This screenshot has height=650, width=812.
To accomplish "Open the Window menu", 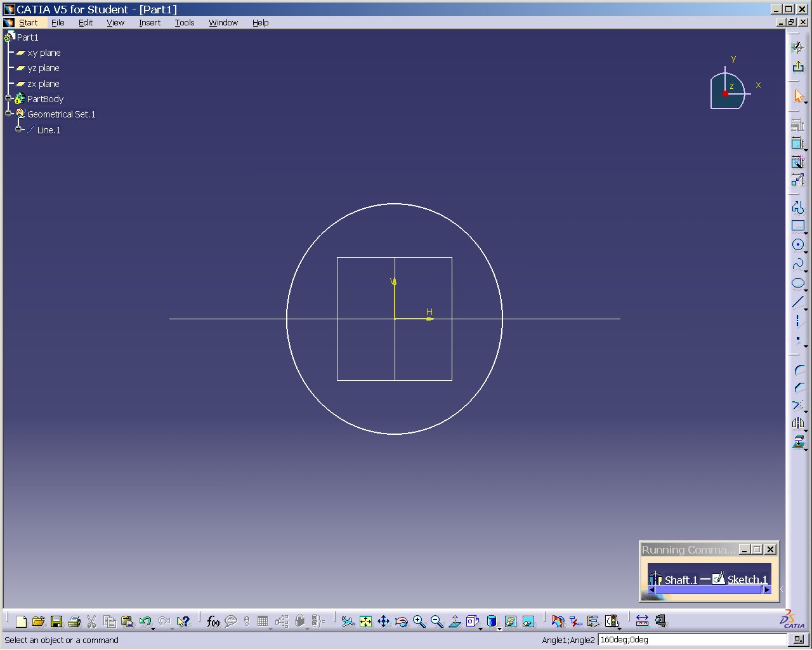I will click(x=223, y=22).
